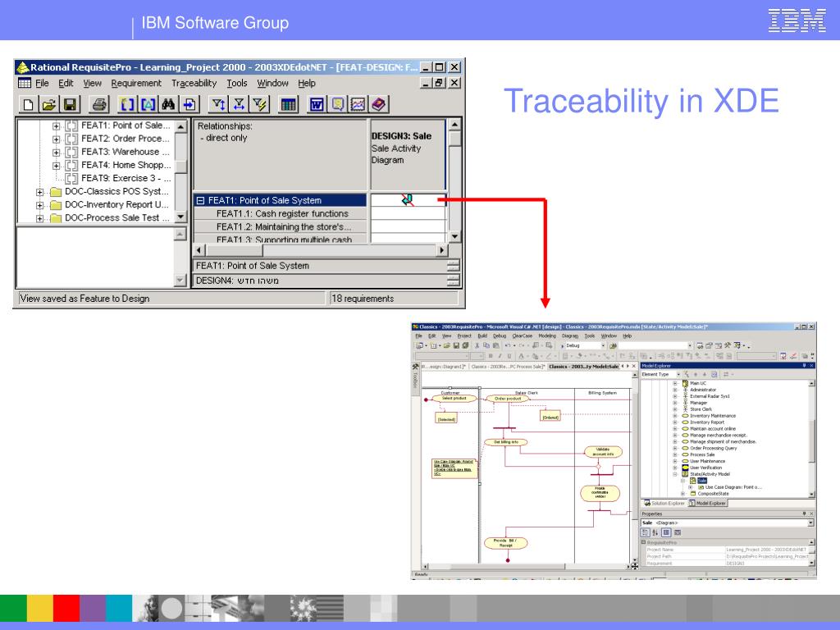Select Inventory Report in Model Explorer tree
840x630 pixels.
pos(706,422)
